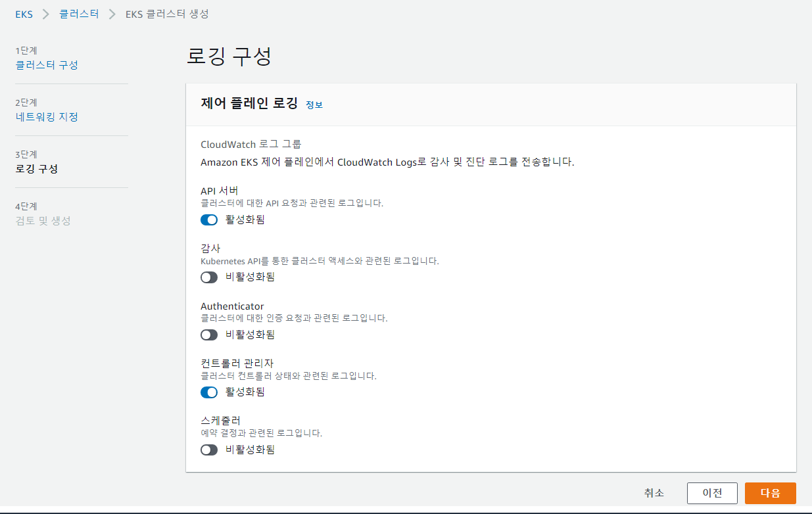The width and height of the screenshot is (812, 514).
Task: Click the CloudWatch 로그 그룹 label
Action: 251,144
